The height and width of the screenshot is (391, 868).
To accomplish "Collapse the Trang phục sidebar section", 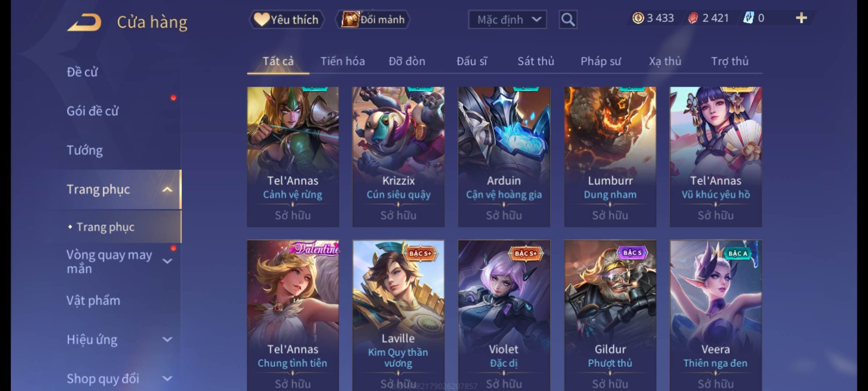I will click(167, 189).
